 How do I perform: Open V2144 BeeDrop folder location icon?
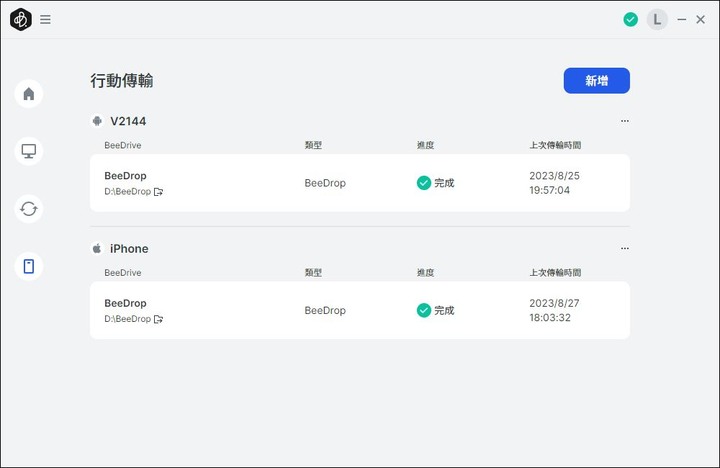click(x=158, y=192)
